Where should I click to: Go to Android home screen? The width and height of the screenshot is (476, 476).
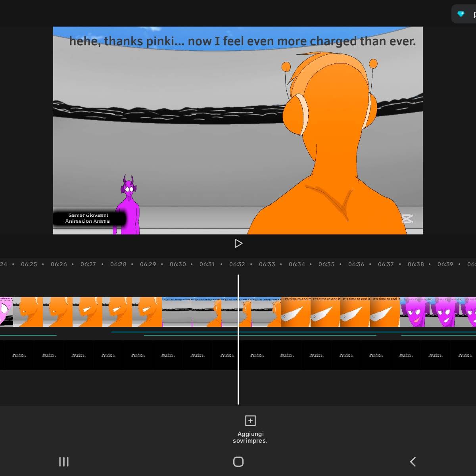(238, 462)
